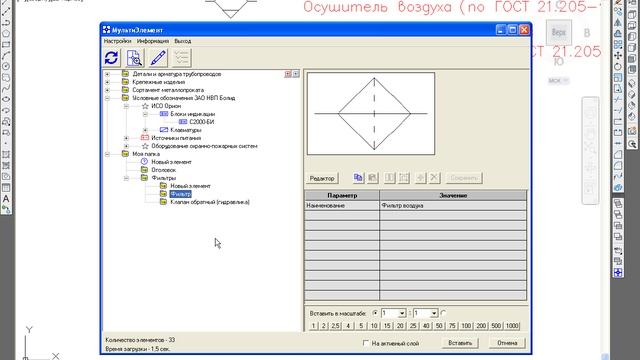Select the highlighted Фильтр tree item

pyautogui.click(x=180, y=194)
